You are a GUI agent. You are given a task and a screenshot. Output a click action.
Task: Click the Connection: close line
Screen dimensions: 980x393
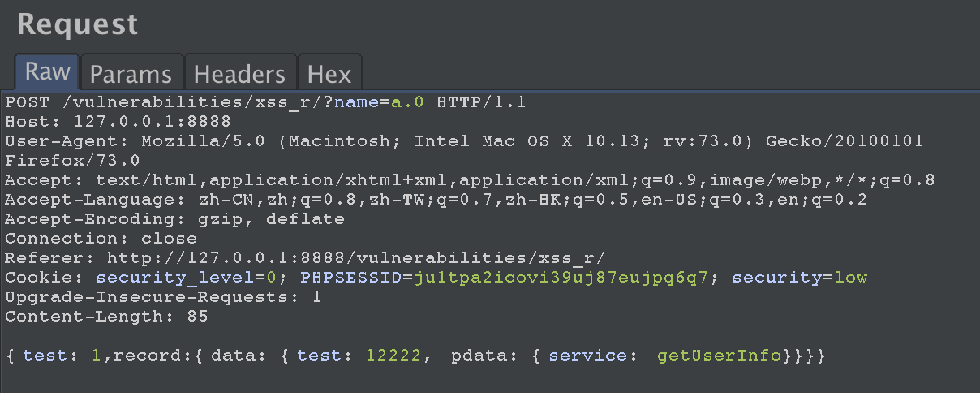(x=101, y=239)
